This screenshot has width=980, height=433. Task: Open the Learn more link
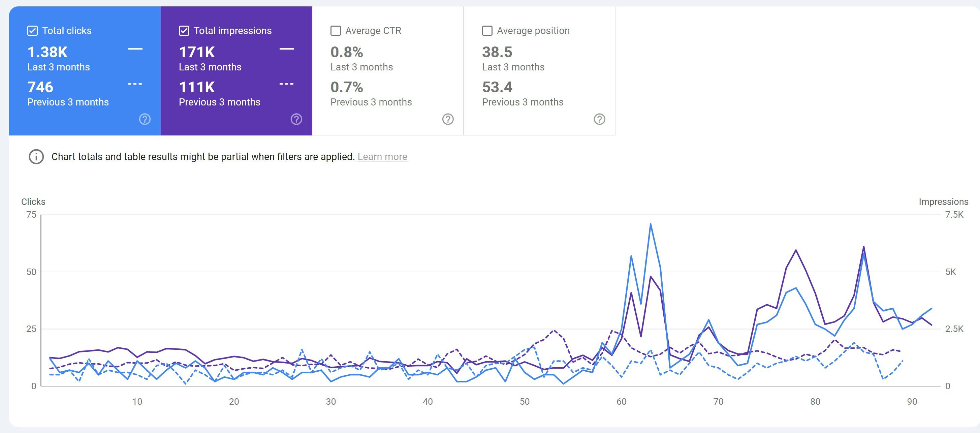382,156
